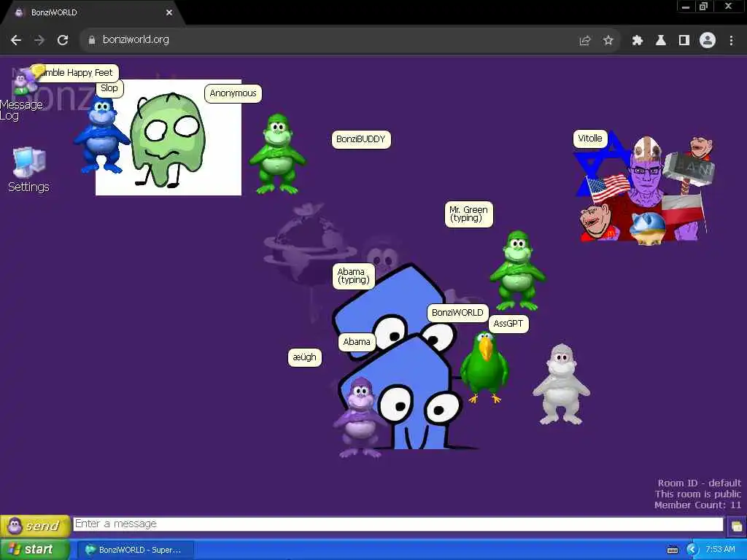The height and width of the screenshot is (560, 747).
Task: Click the keyboard icon in system tray
Action: point(672,550)
